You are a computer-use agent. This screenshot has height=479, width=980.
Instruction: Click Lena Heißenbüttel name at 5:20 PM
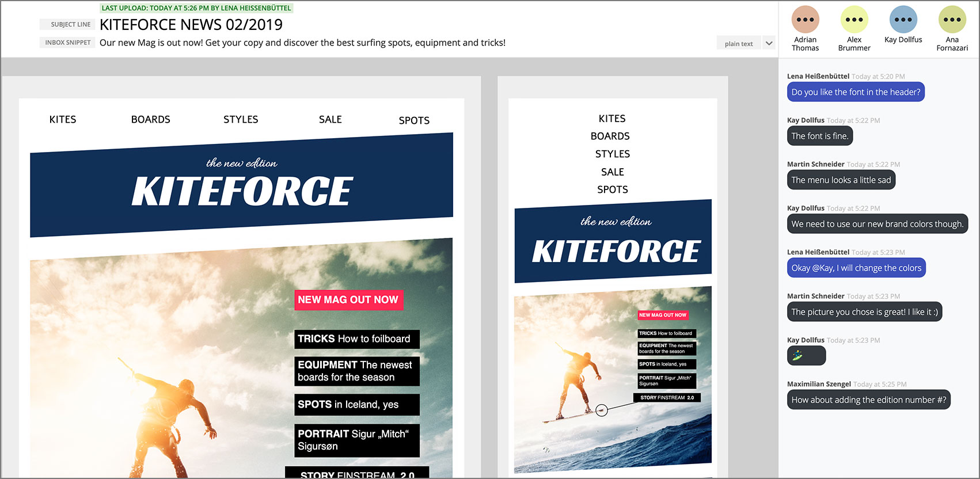click(x=818, y=76)
